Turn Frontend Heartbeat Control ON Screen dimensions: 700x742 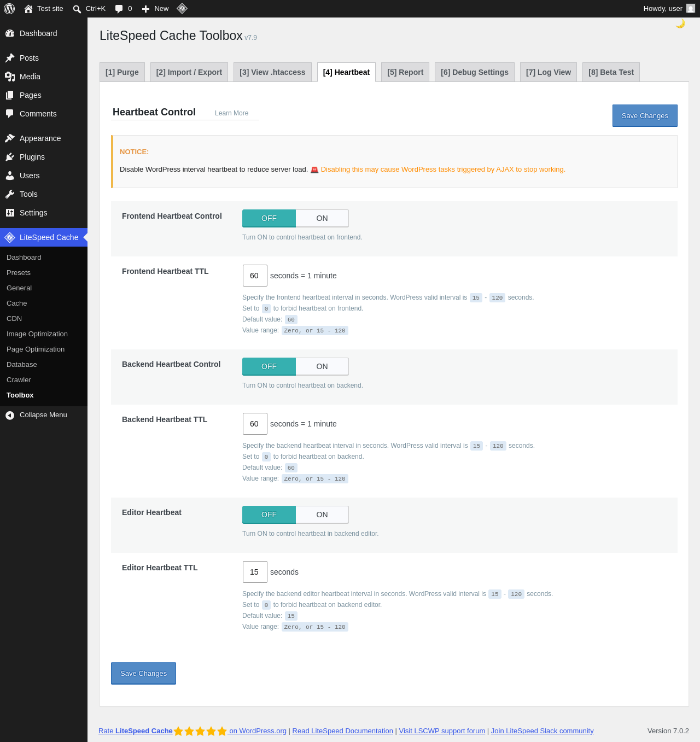click(x=322, y=218)
